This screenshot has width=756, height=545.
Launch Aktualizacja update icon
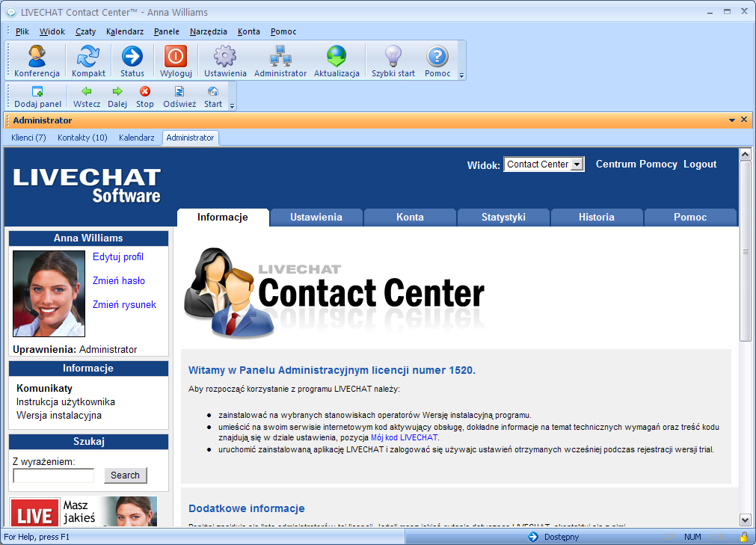click(x=336, y=61)
